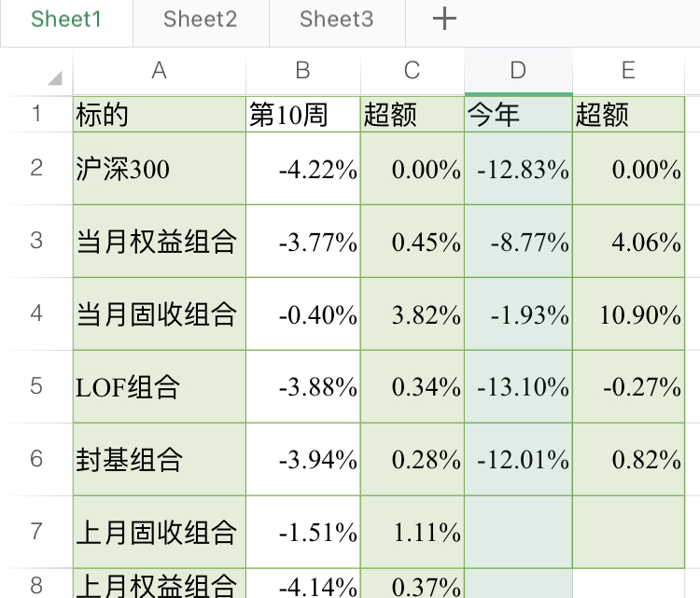Click the cell with value 10.90%
The width and height of the screenshot is (700, 598).
click(x=628, y=314)
